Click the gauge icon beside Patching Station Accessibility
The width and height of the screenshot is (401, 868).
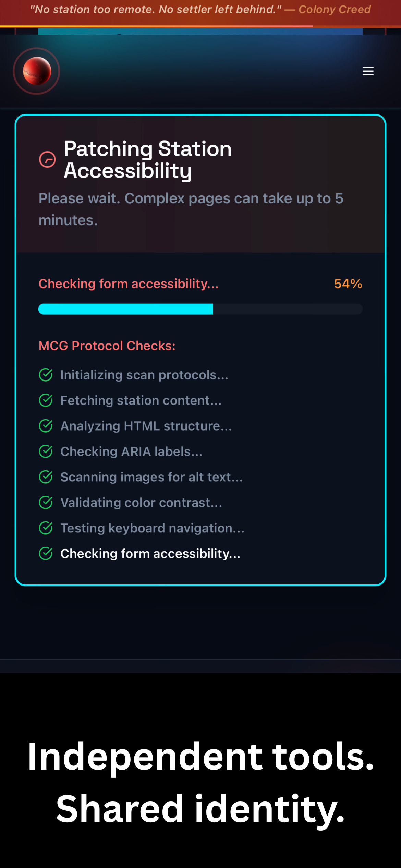(x=47, y=160)
